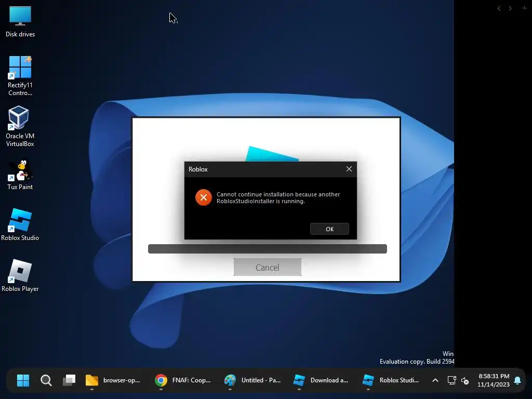Open Disk drives desktop icon

[20, 22]
